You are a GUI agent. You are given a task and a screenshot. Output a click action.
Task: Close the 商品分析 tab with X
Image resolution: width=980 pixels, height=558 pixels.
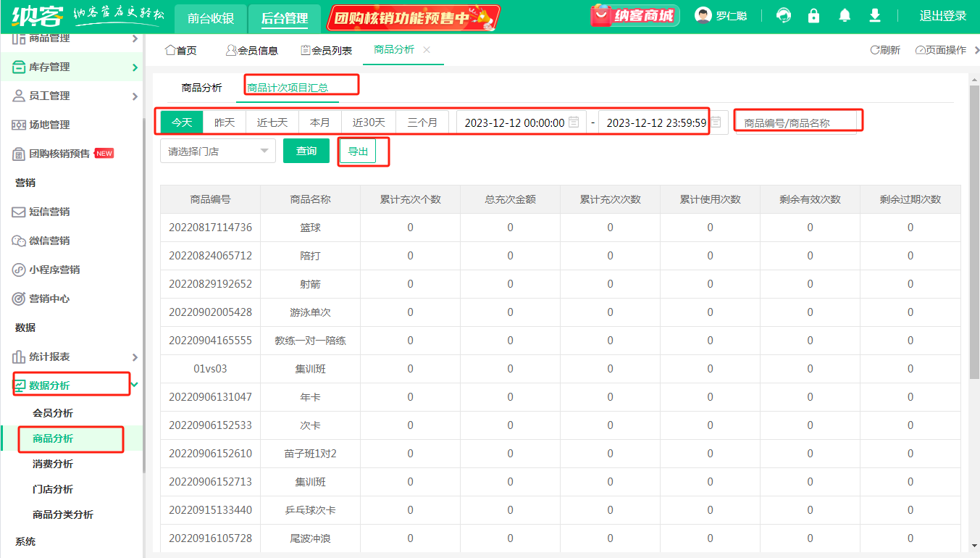pyautogui.click(x=427, y=50)
